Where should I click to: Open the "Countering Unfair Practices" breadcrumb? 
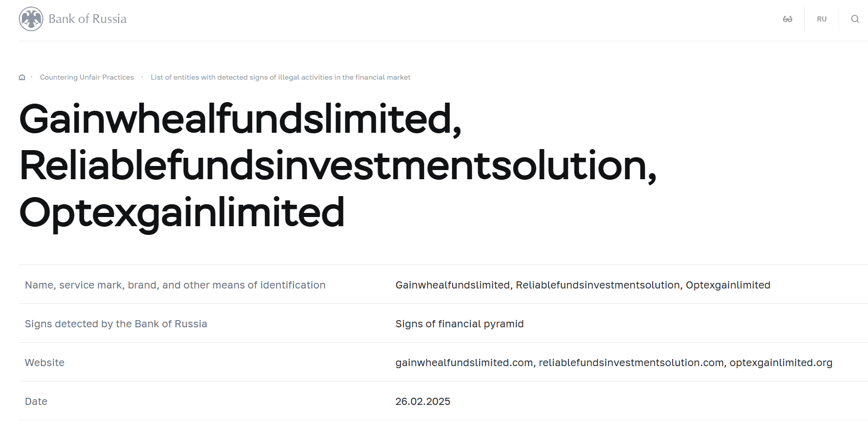point(87,78)
